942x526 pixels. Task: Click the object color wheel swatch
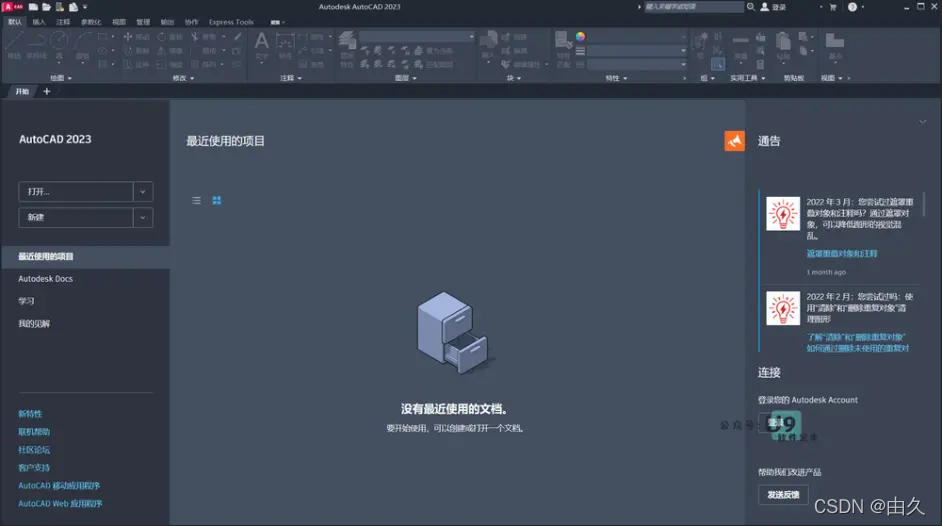pyautogui.click(x=580, y=37)
